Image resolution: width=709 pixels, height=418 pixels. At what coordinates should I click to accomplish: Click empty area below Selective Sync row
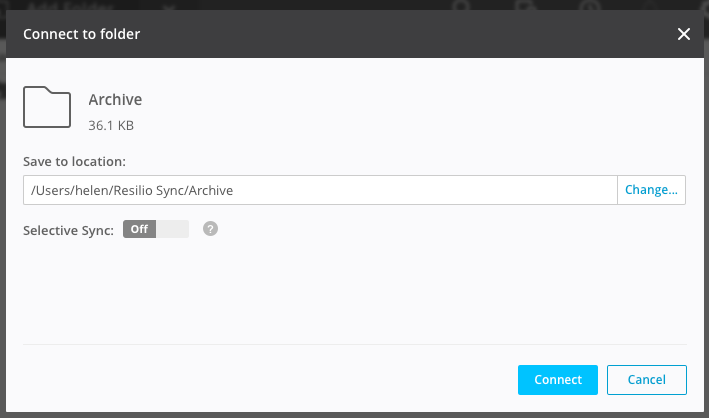pyautogui.click(x=355, y=292)
